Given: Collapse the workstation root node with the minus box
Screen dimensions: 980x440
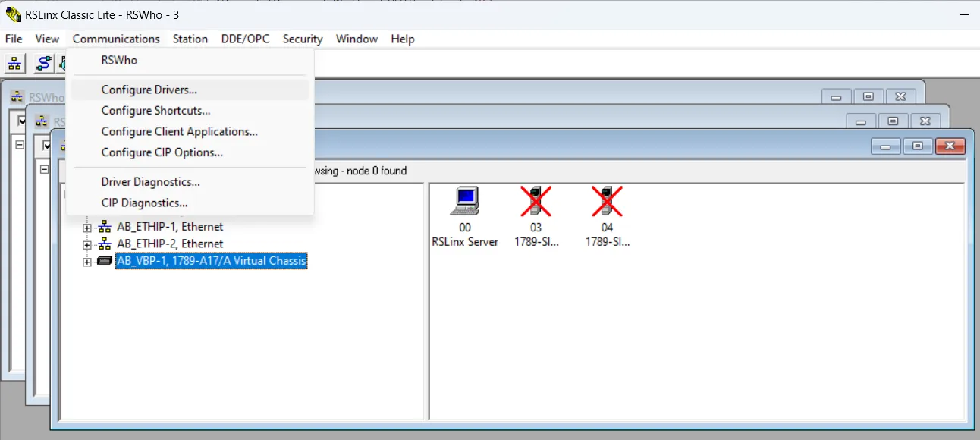Looking at the screenshot, I should point(44,168).
